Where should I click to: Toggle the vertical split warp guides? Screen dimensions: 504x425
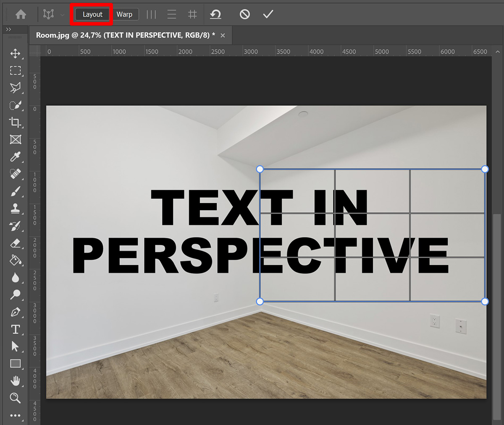pos(151,14)
